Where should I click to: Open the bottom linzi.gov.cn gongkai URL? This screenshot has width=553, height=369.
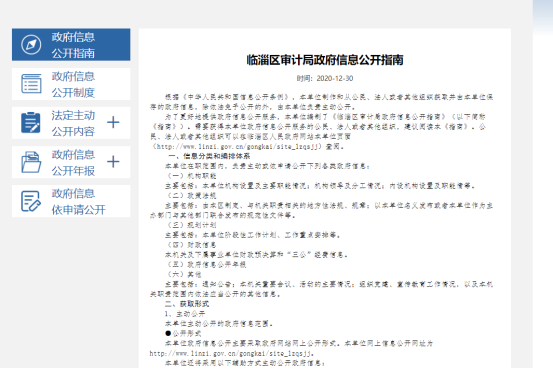tap(231, 353)
